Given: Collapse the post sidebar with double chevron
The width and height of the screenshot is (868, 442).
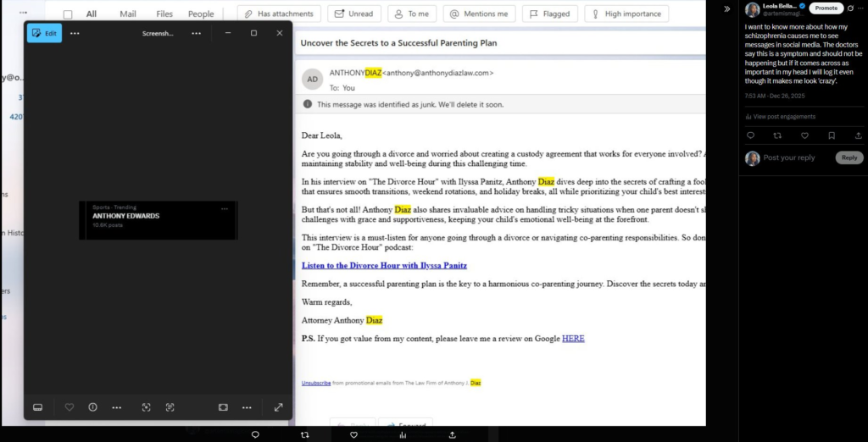Looking at the screenshot, I should click(x=726, y=8).
